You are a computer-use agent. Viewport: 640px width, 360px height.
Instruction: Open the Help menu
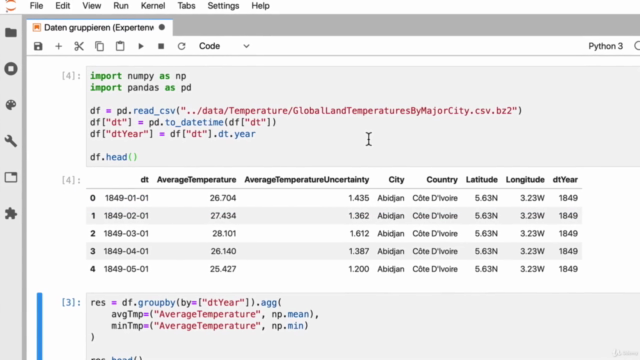click(260, 6)
